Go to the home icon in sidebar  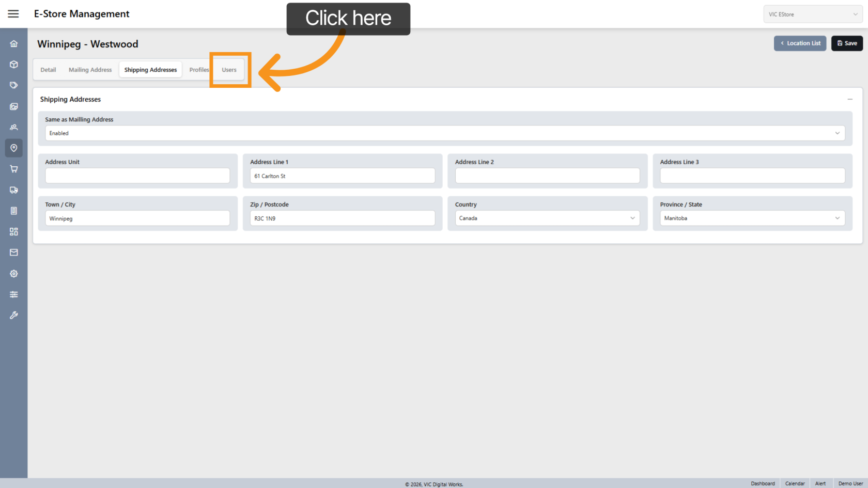14,44
